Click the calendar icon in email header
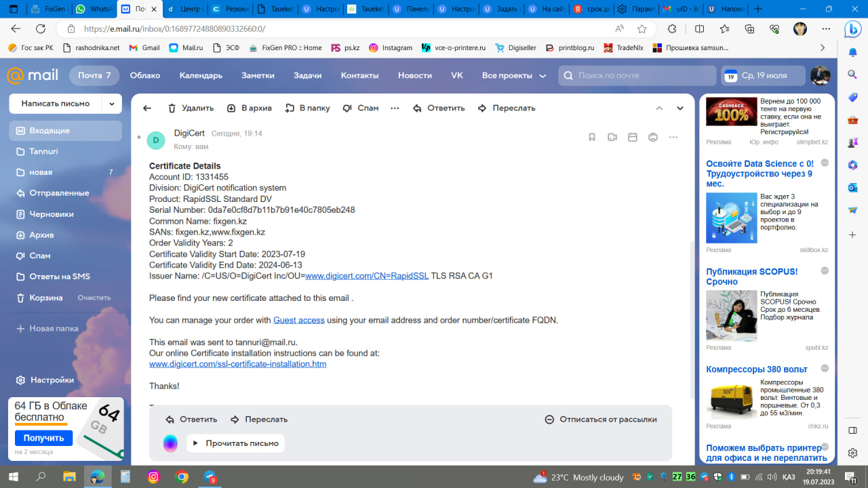The width and height of the screenshot is (868, 488). pos(633,137)
